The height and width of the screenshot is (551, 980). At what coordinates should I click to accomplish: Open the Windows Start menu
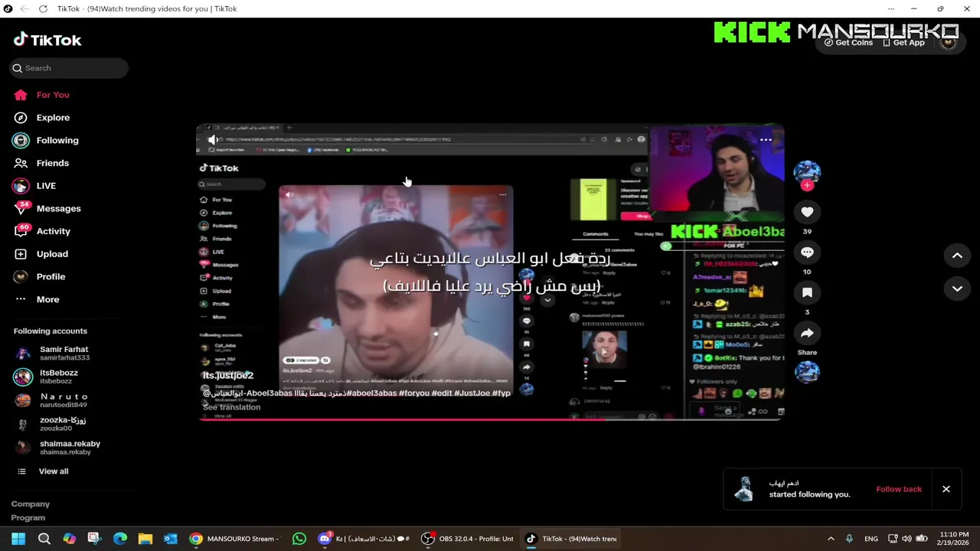coord(18,539)
